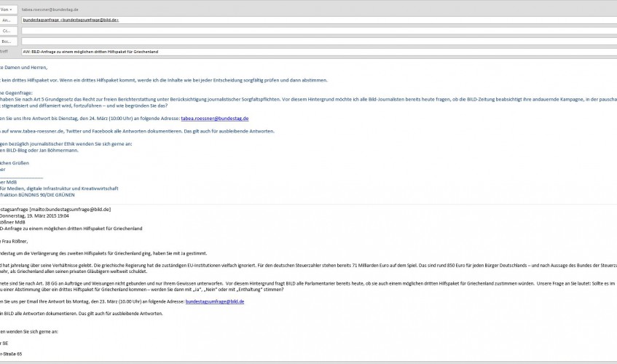Click the An... recipients button
Image resolution: width=617 pixels, height=364 pixels.
(x=7, y=20)
